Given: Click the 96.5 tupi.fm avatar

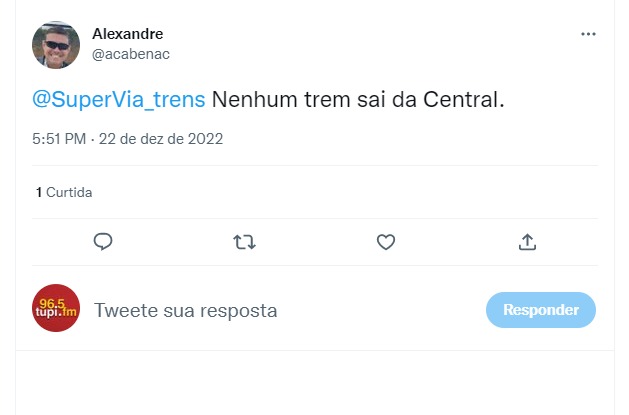Looking at the screenshot, I should (56, 310).
